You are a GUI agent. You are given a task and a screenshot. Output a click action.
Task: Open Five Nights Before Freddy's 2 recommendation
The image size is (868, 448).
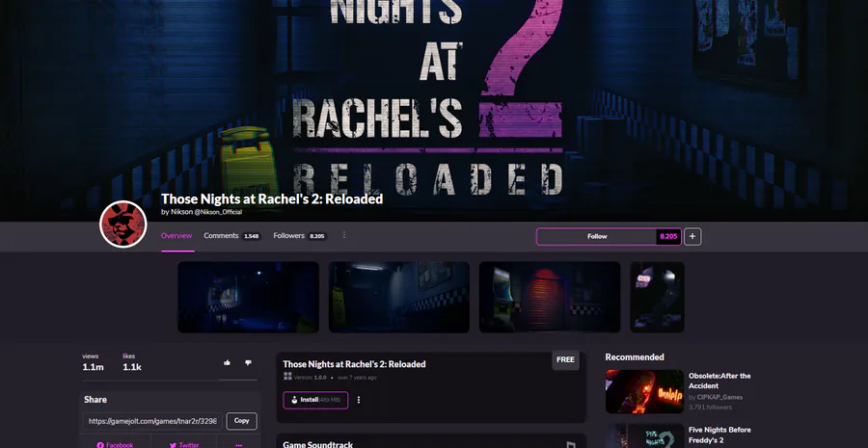click(719, 435)
